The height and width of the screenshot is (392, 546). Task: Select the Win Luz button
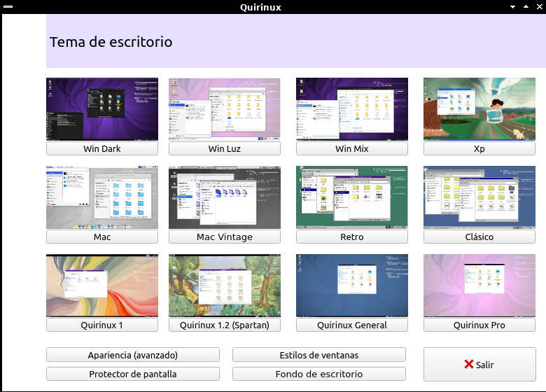[x=225, y=148]
